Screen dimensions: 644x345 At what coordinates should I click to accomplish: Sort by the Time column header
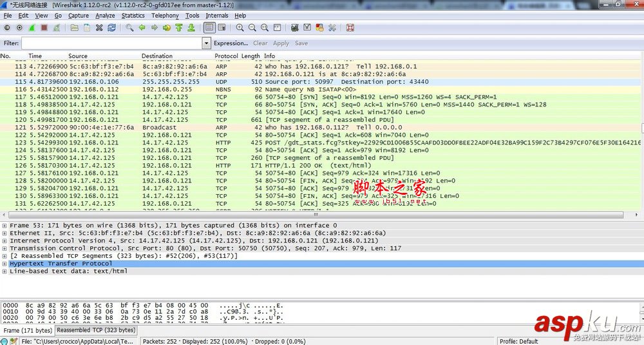click(35, 56)
